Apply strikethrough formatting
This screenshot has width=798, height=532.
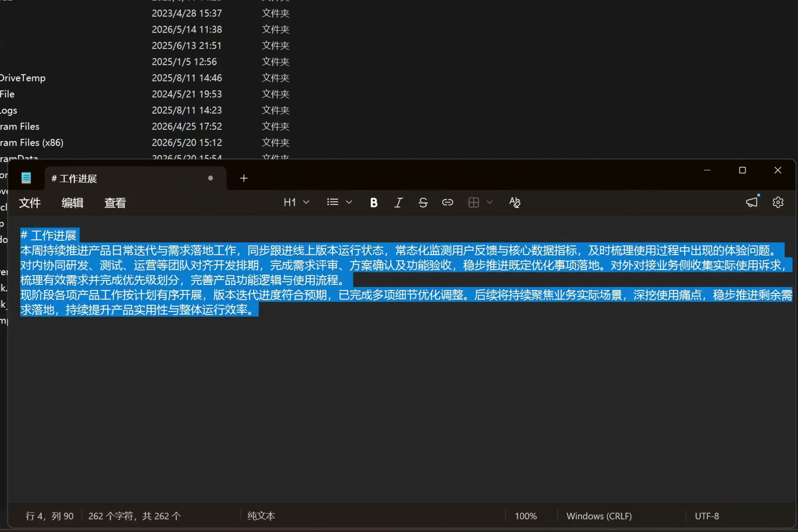423,202
